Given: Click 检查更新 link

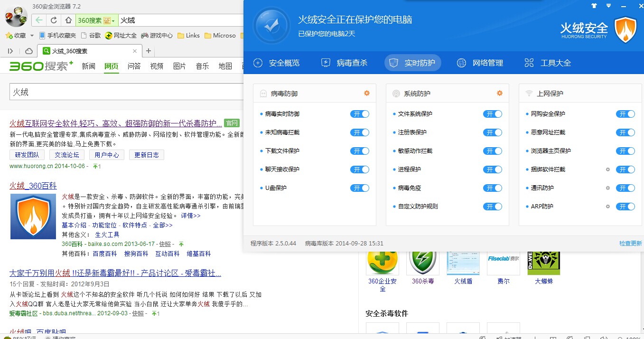Looking at the screenshot, I should (x=630, y=243).
